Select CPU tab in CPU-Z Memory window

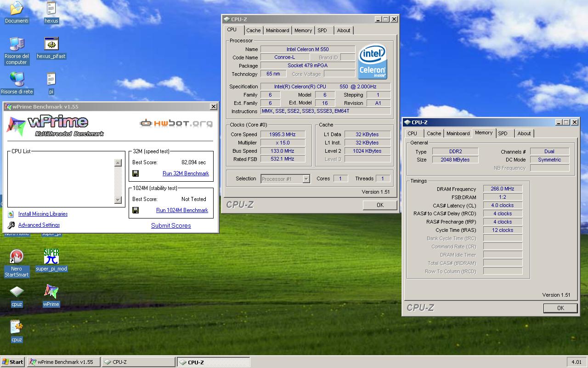[x=413, y=133]
